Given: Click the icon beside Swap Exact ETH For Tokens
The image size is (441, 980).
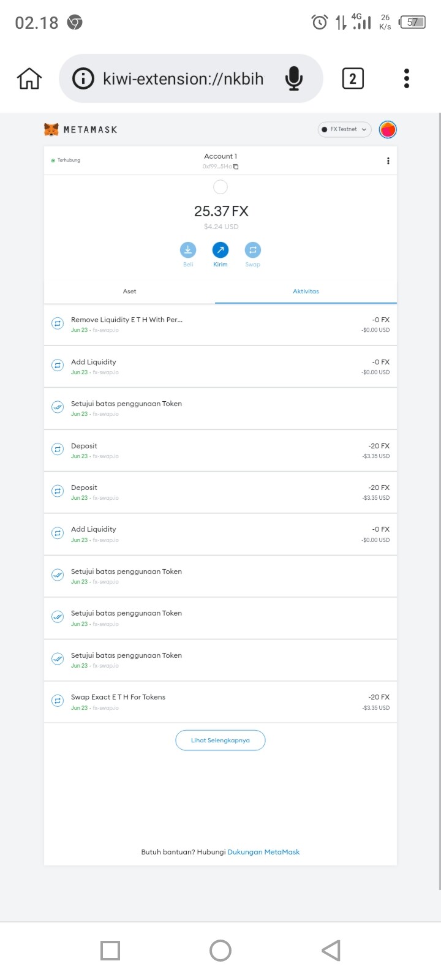Looking at the screenshot, I should click(x=58, y=701).
